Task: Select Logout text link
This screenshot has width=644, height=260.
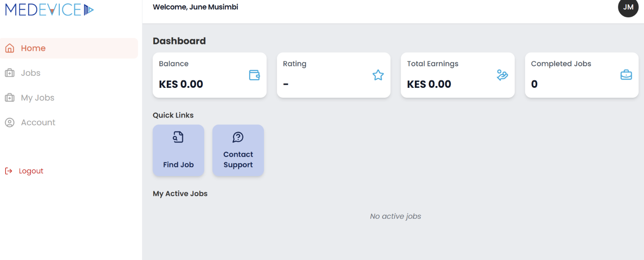Action: (31, 171)
